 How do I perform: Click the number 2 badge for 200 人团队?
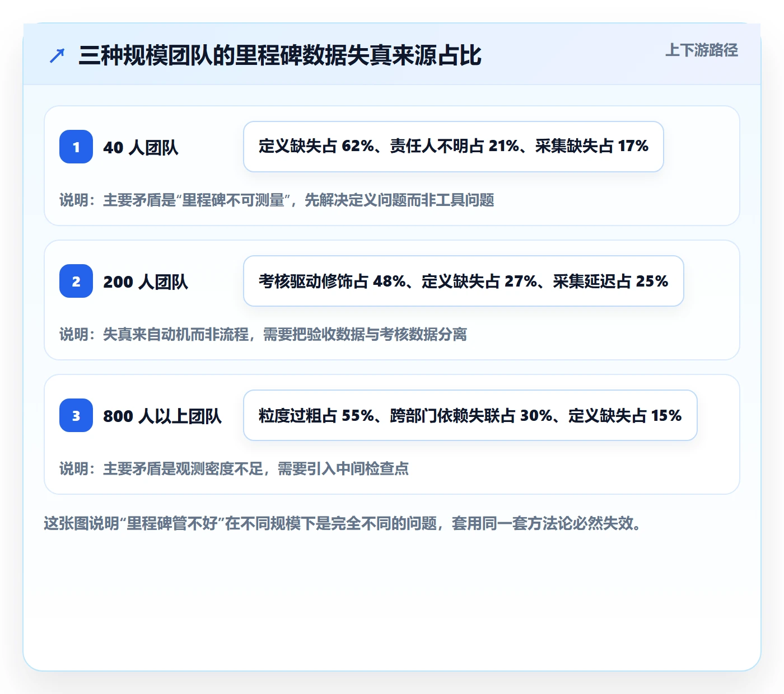point(76,281)
